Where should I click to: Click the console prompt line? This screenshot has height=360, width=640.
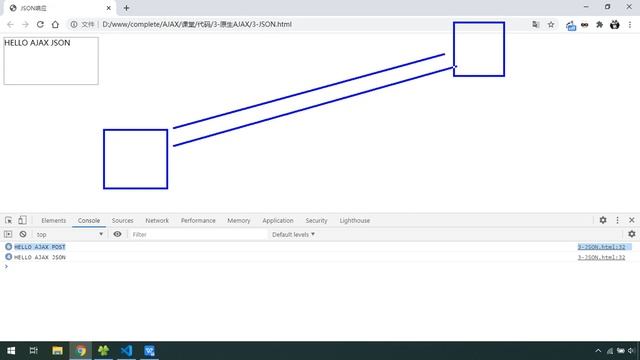320,267
